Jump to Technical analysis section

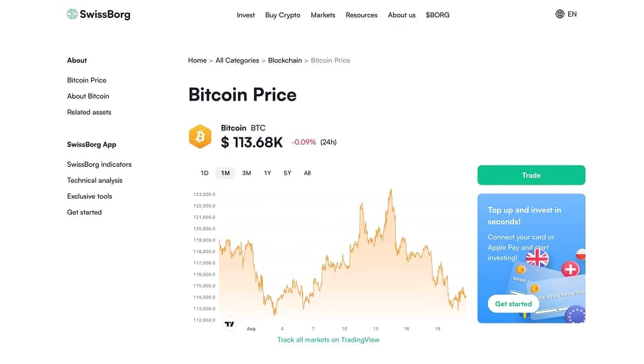pos(95,180)
